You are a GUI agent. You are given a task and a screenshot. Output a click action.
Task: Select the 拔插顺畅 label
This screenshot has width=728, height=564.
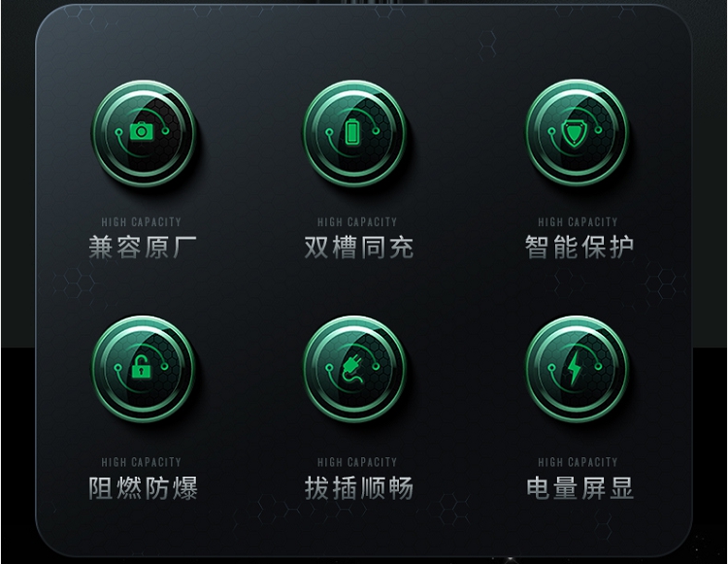[x=358, y=488]
